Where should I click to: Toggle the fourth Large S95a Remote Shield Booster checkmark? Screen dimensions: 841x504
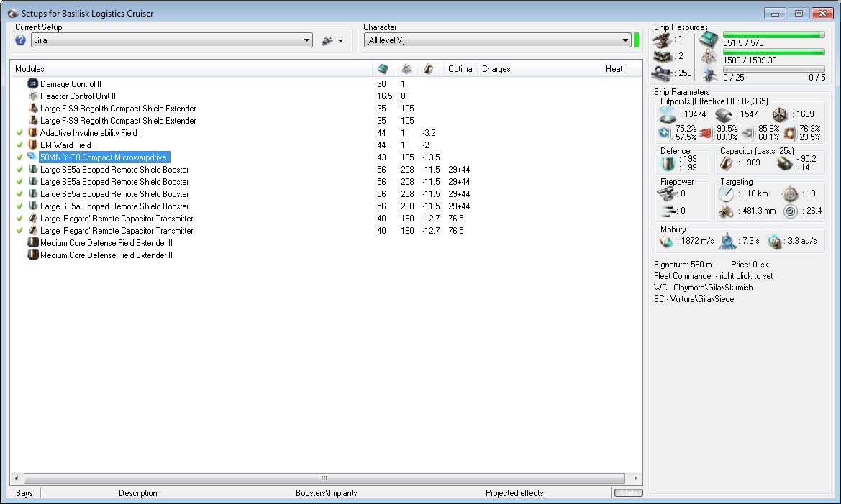click(19, 206)
